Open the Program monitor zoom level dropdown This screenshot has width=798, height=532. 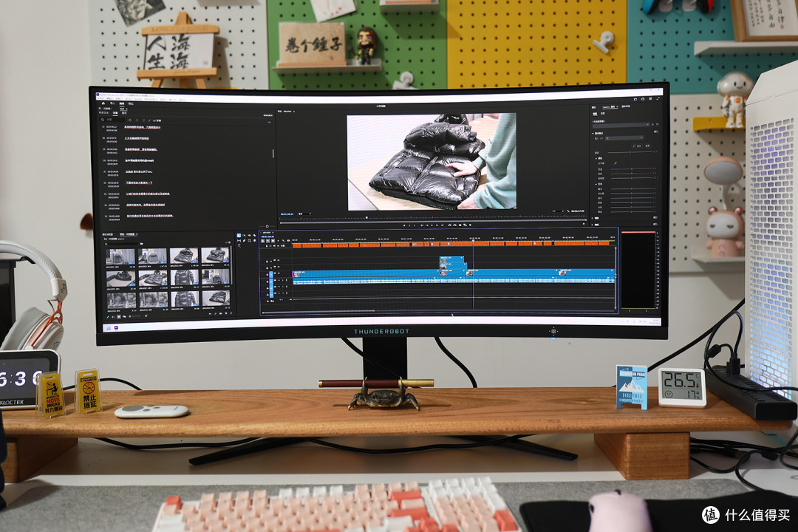point(305,214)
